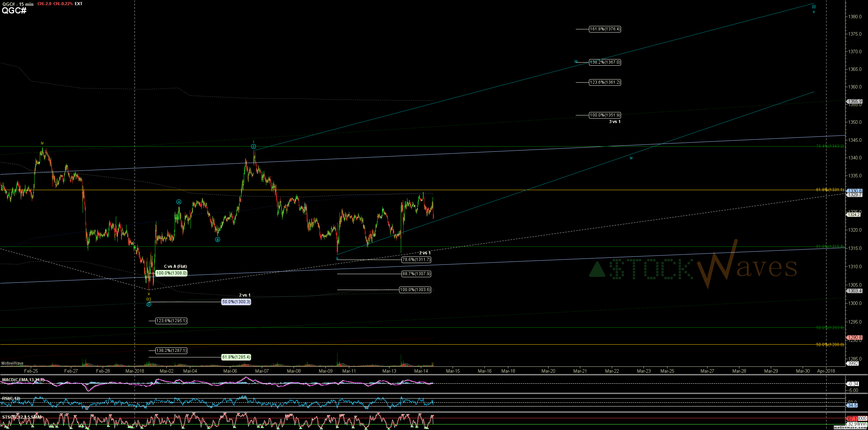Click the circled C wave label at the peak

pos(253,147)
